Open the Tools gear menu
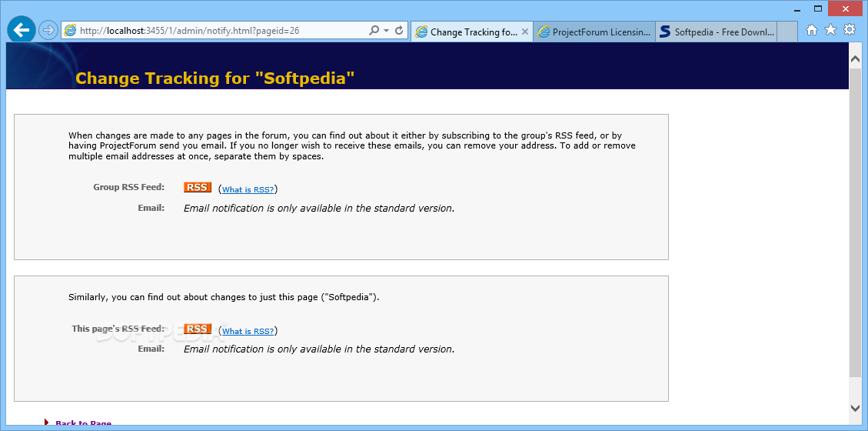 850,30
